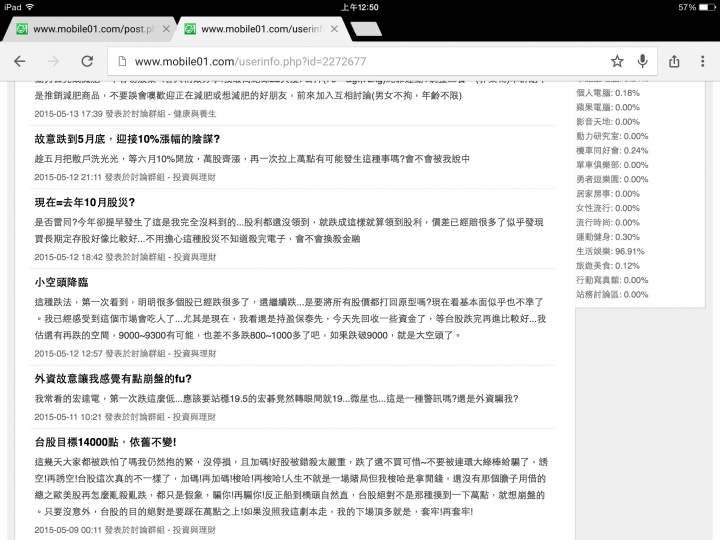Tap the battery indicator in the status bar
Viewport: 720px width, 540px height.
707,7
